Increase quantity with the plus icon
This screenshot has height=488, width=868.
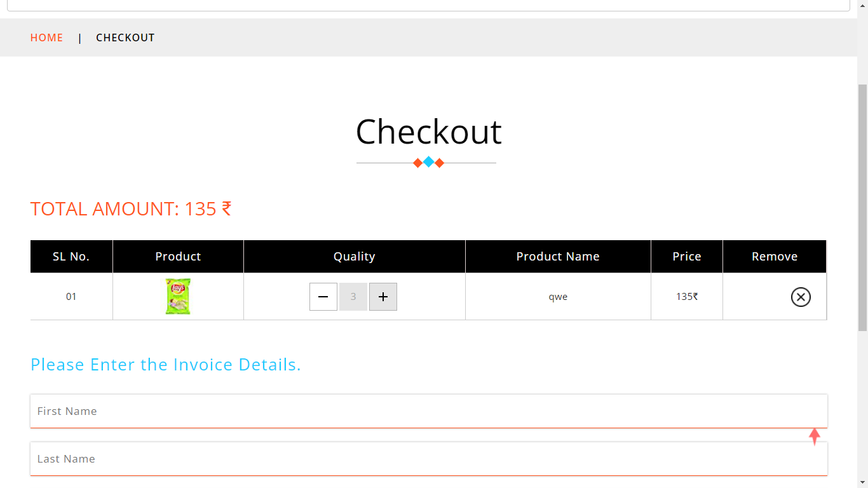click(383, 296)
